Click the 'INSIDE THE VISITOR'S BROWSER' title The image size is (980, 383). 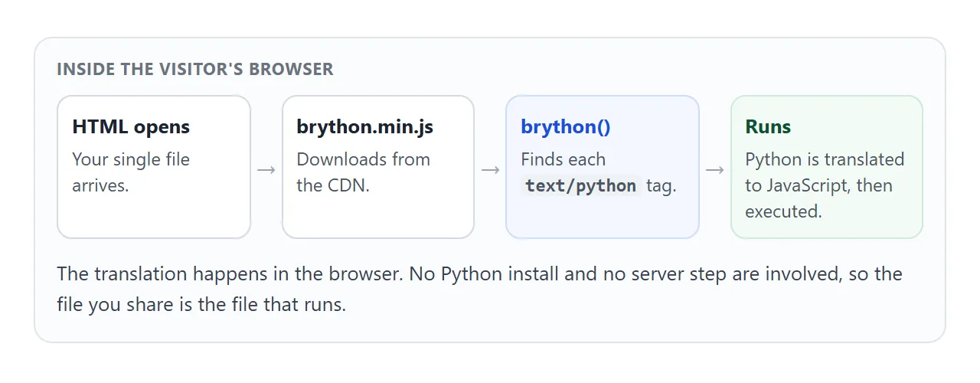195,69
